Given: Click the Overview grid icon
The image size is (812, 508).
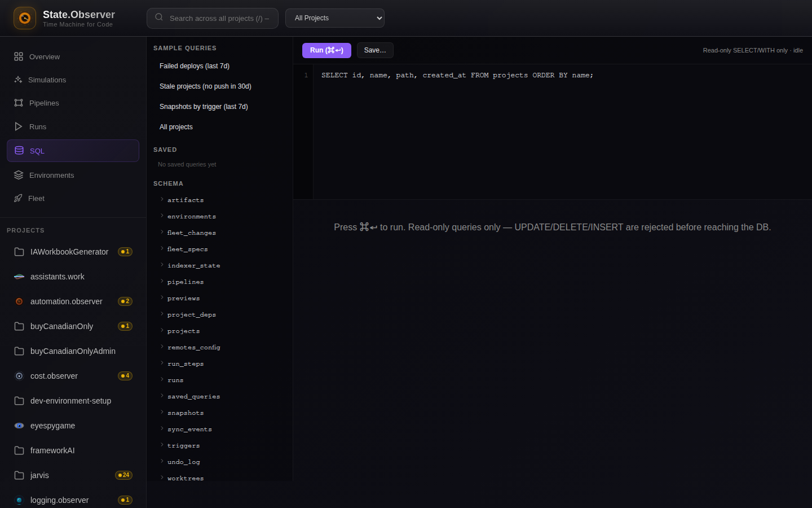Looking at the screenshot, I should coord(19,56).
